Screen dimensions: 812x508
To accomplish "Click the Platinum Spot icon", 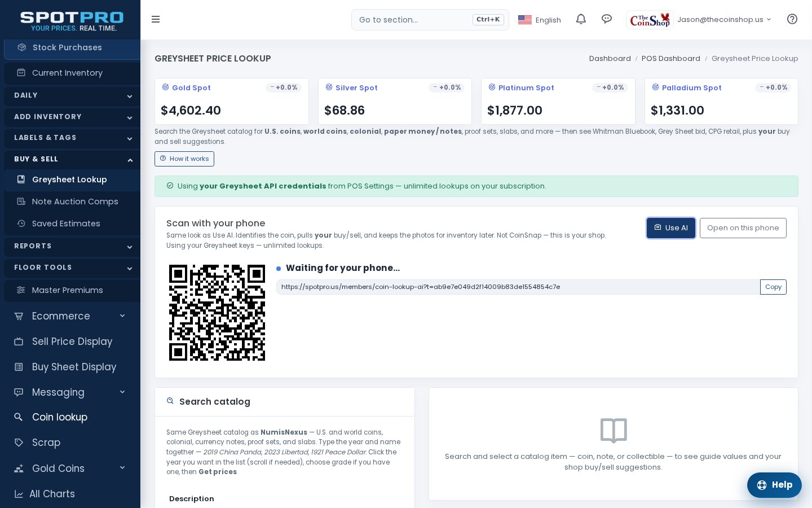I will 492,87.
